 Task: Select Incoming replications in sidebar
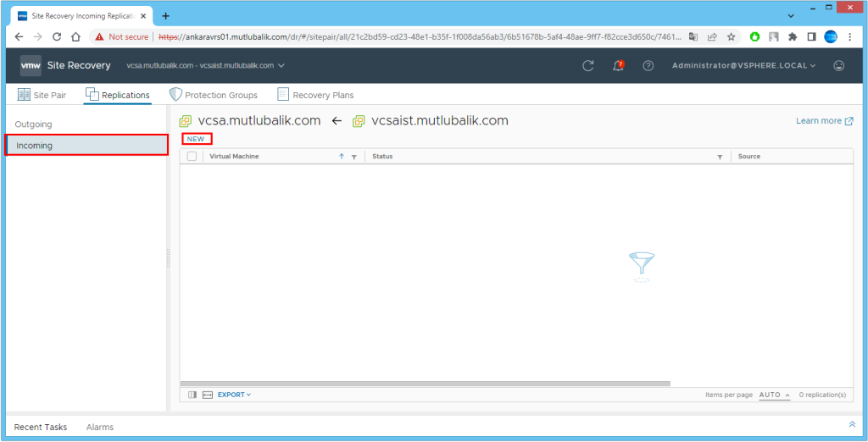86,146
